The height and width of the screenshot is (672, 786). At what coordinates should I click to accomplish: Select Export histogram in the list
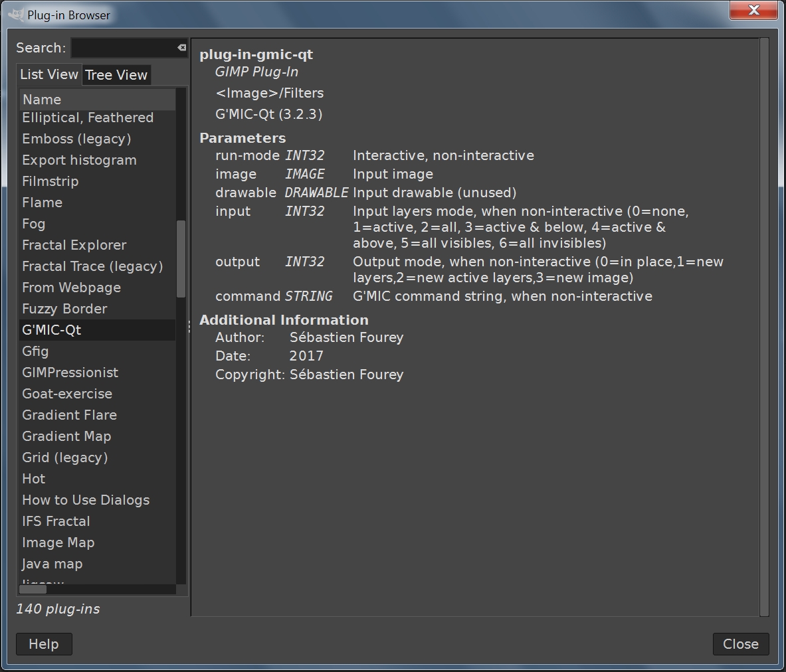pyautogui.click(x=98, y=160)
